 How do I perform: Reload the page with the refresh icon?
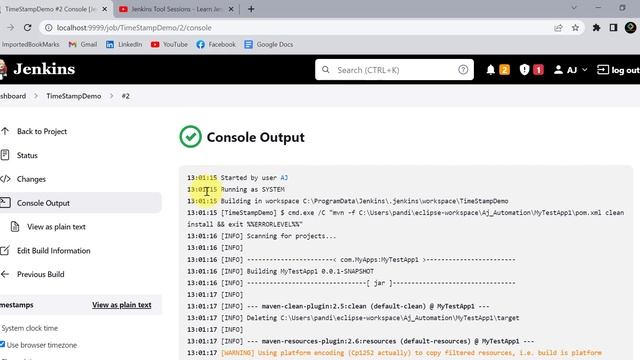click(x=27, y=28)
